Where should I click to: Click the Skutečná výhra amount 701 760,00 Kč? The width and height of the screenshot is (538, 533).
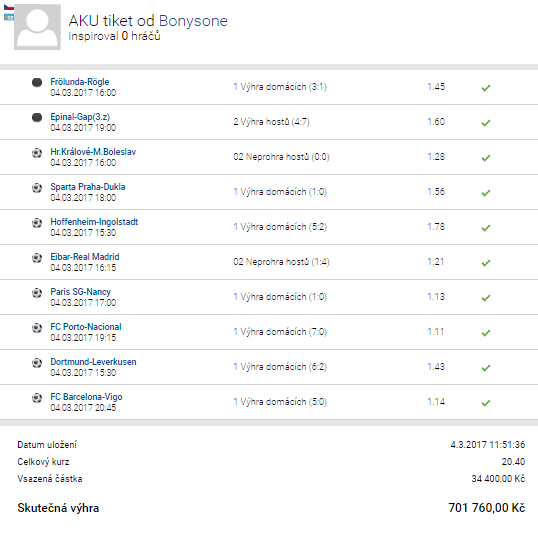tap(487, 508)
